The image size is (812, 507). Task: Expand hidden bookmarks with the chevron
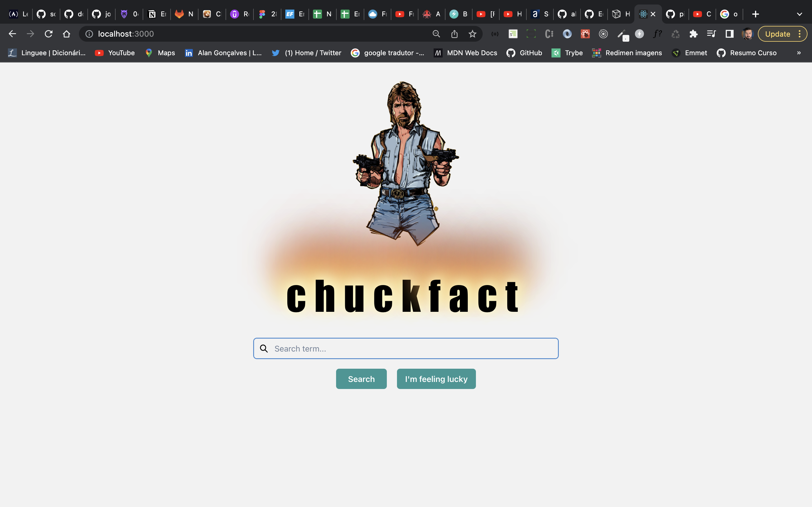tap(799, 53)
